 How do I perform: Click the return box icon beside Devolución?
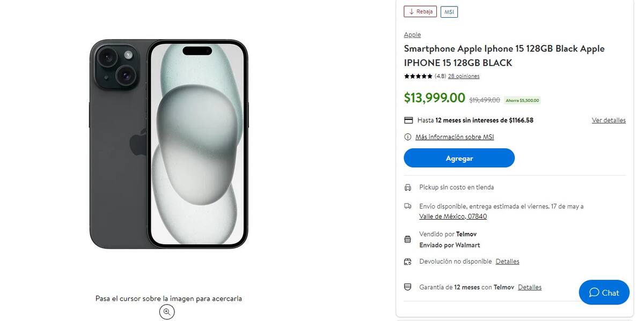408,262
